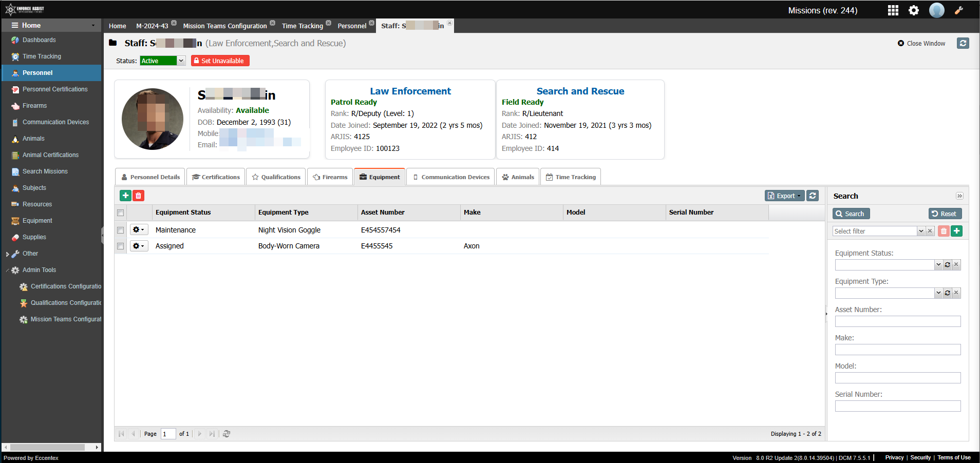Screen dimensions: 980x463
Task: Refresh the staff window with top-right icon
Action: coord(963,44)
